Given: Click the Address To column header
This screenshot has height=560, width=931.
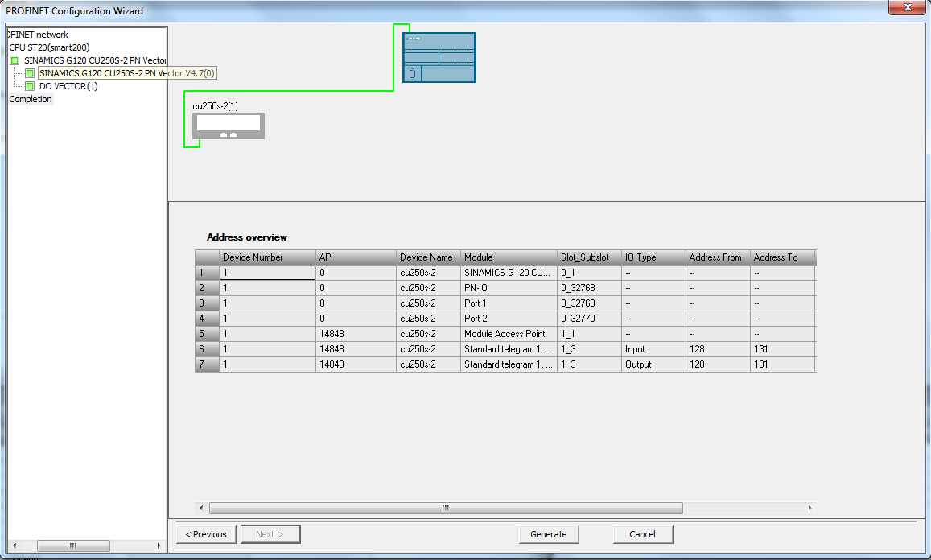Looking at the screenshot, I should (x=783, y=257).
